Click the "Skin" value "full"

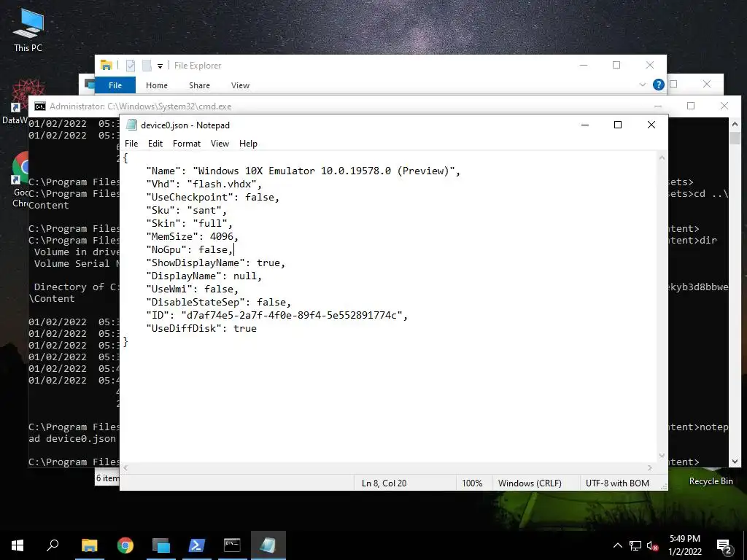tap(210, 223)
